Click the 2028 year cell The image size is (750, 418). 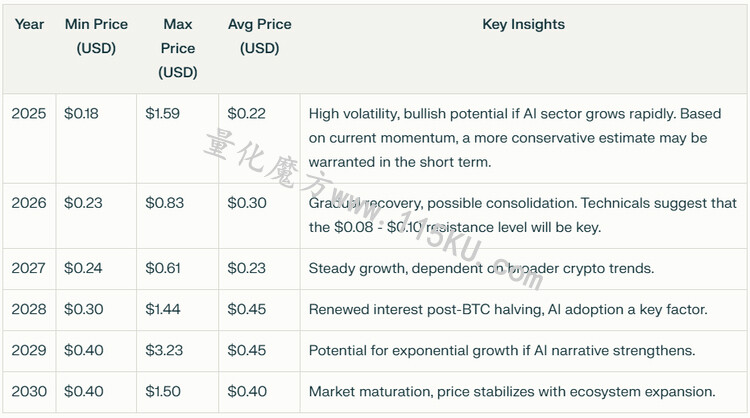29,309
